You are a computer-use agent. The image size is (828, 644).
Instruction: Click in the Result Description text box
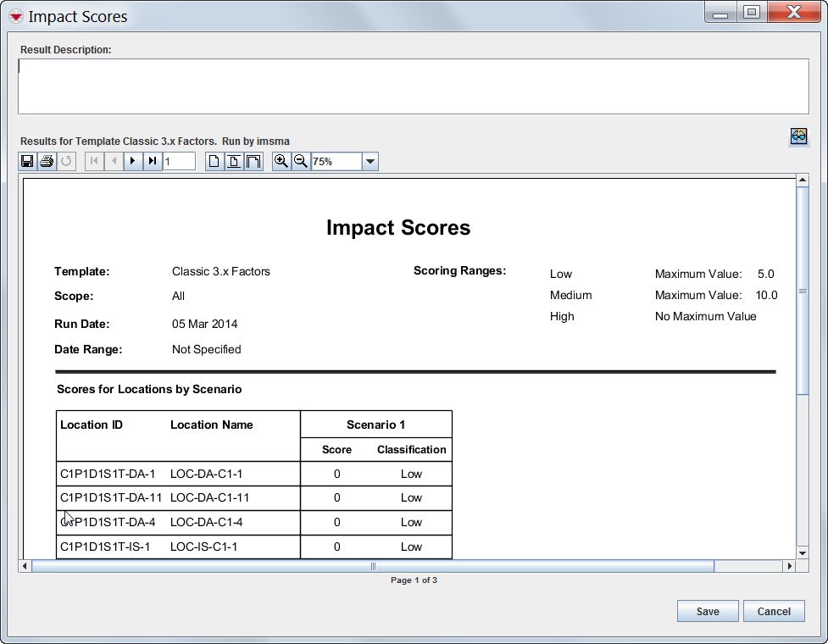tap(414, 86)
